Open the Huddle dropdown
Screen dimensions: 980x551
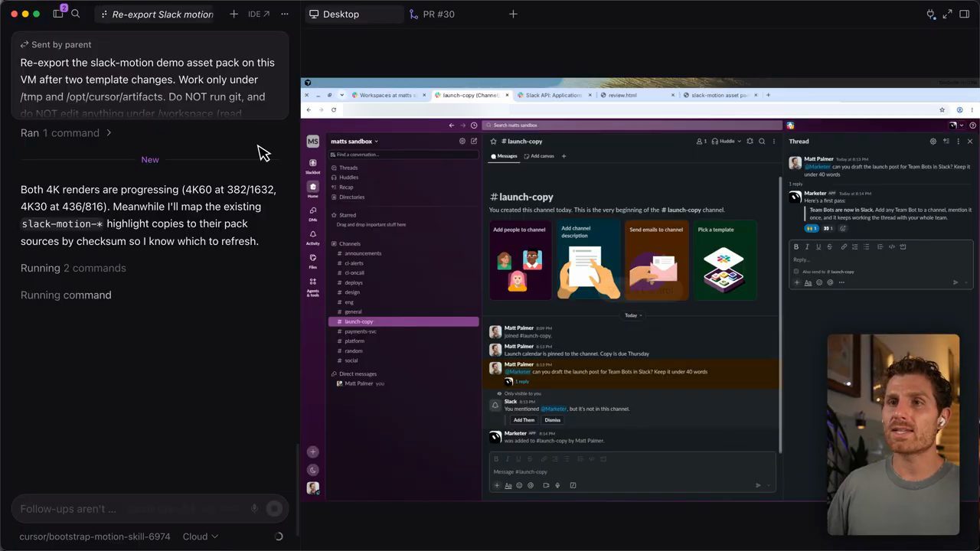coord(727,142)
